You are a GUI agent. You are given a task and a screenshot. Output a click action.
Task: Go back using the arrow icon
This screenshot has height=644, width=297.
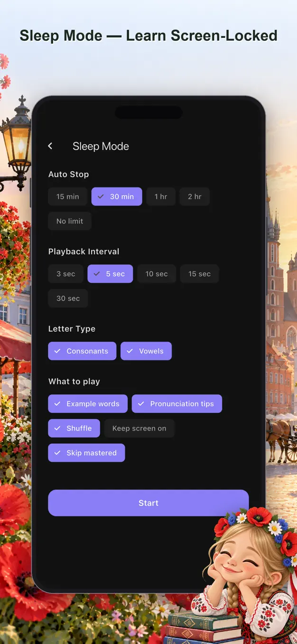pyautogui.click(x=50, y=146)
